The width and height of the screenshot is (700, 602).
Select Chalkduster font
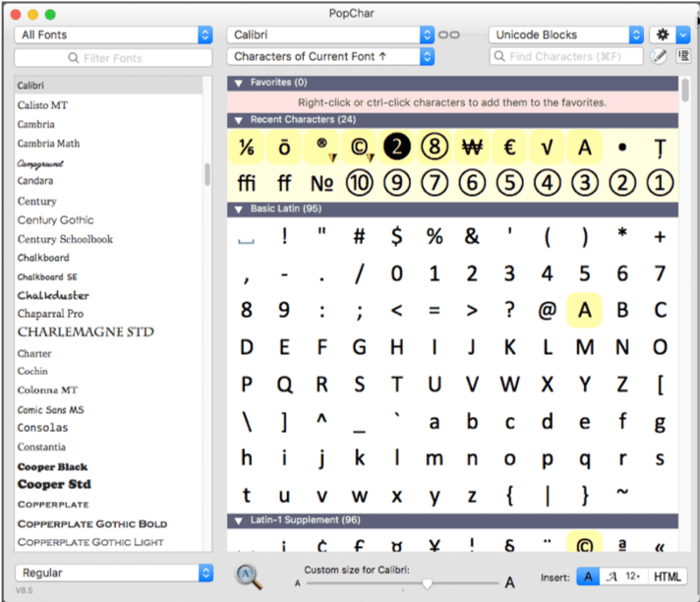(53, 295)
